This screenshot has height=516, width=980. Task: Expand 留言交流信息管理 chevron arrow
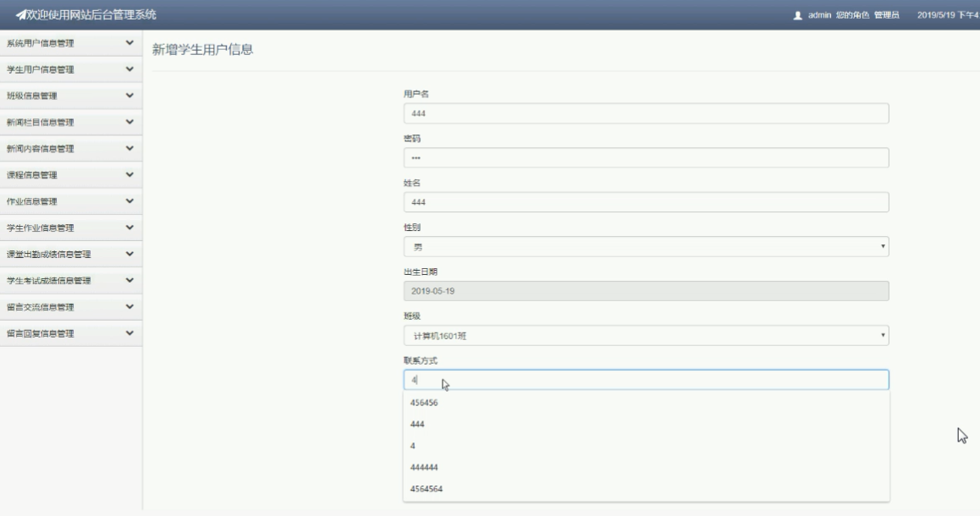129,307
